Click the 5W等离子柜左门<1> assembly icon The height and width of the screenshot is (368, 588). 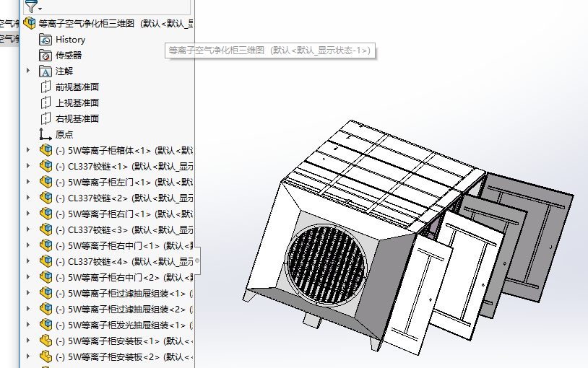46,182
